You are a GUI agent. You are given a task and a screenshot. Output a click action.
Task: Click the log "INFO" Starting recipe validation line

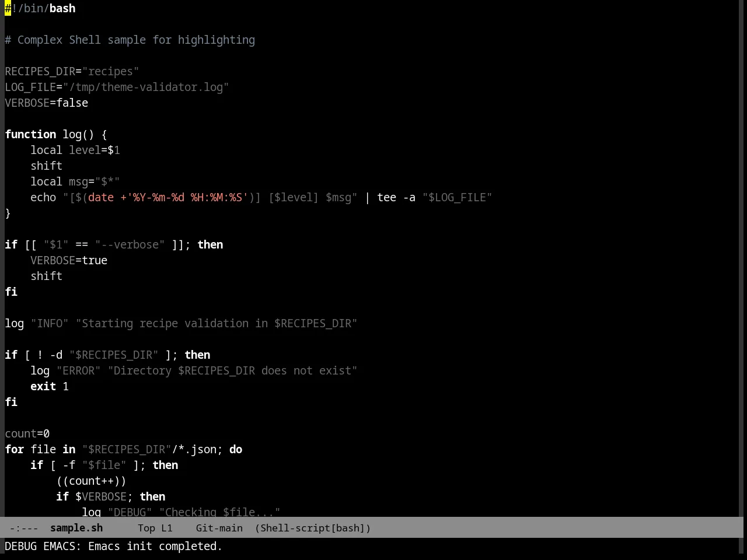pyautogui.click(x=181, y=323)
